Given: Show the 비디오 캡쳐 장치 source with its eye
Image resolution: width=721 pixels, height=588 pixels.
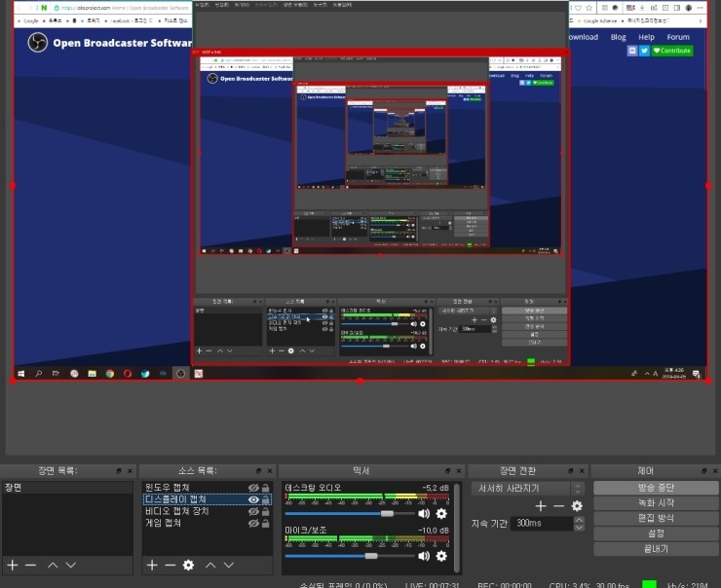Looking at the screenshot, I should click(253, 511).
